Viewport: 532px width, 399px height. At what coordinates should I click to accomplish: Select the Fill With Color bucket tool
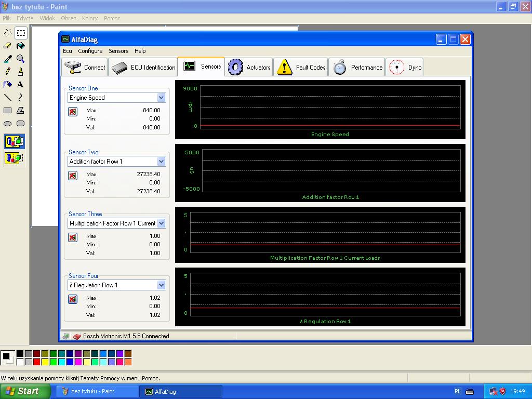point(20,46)
